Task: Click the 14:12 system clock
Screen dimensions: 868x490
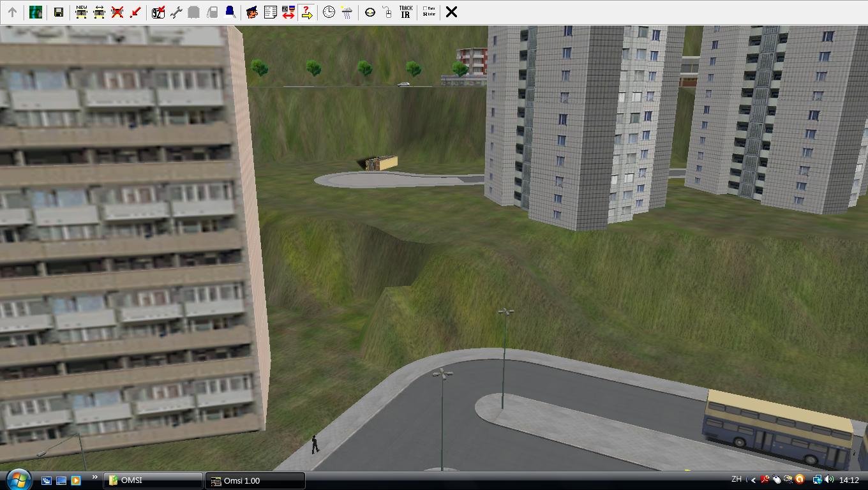Action: pos(849,480)
